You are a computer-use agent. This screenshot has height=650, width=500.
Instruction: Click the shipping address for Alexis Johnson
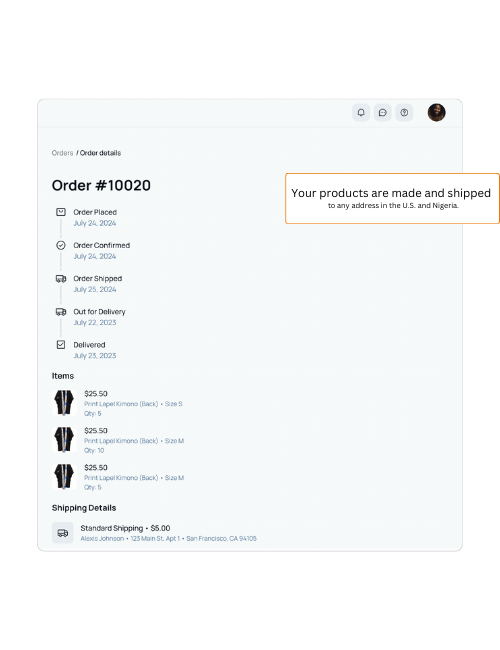(168, 538)
